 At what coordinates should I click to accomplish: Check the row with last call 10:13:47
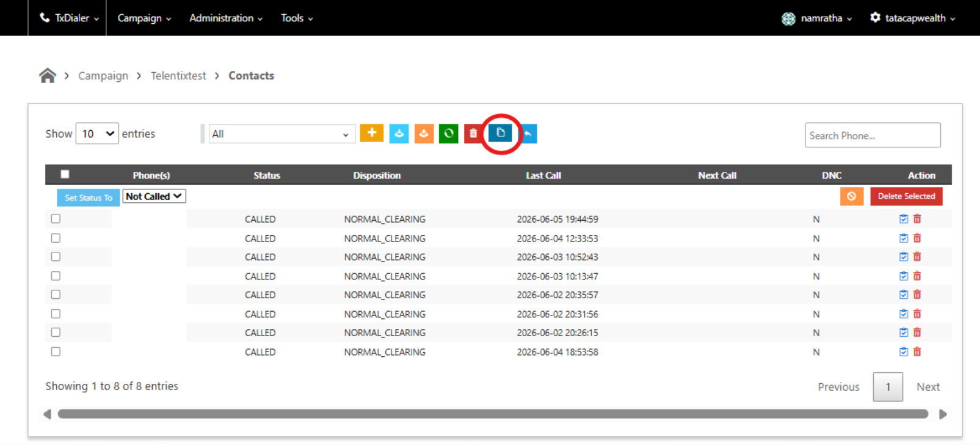[x=56, y=276]
